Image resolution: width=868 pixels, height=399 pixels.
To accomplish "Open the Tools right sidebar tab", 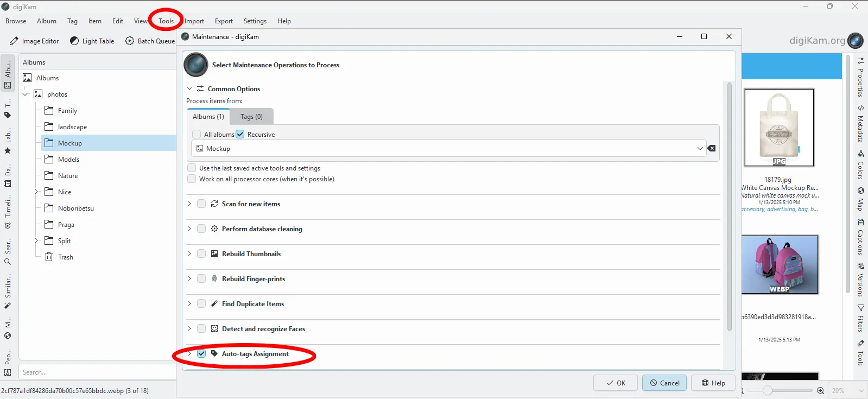I will click(860, 352).
